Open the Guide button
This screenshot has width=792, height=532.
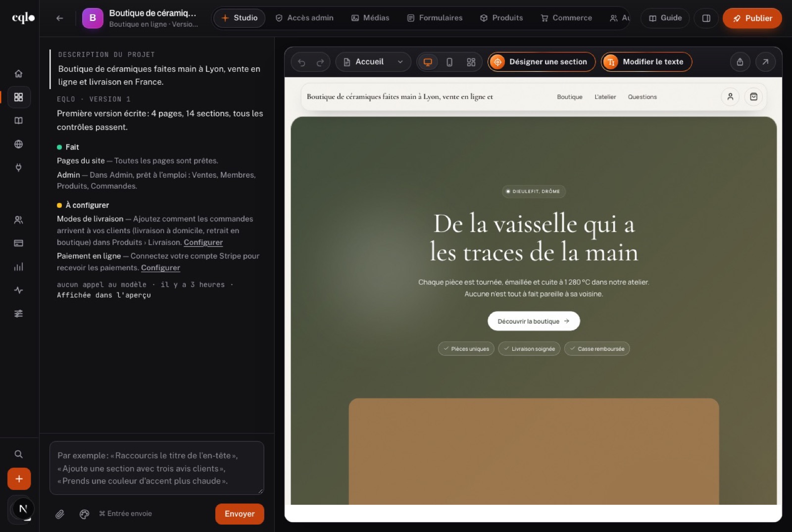[x=665, y=18]
